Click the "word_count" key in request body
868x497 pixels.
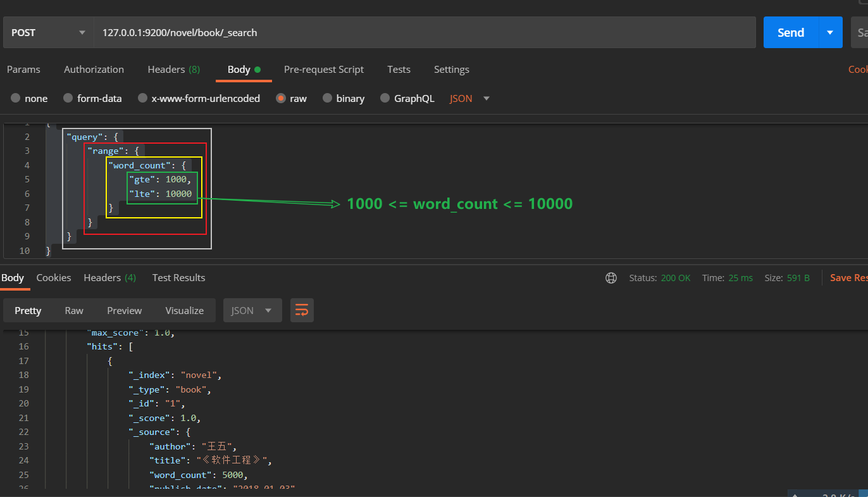click(x=138, y=165)
